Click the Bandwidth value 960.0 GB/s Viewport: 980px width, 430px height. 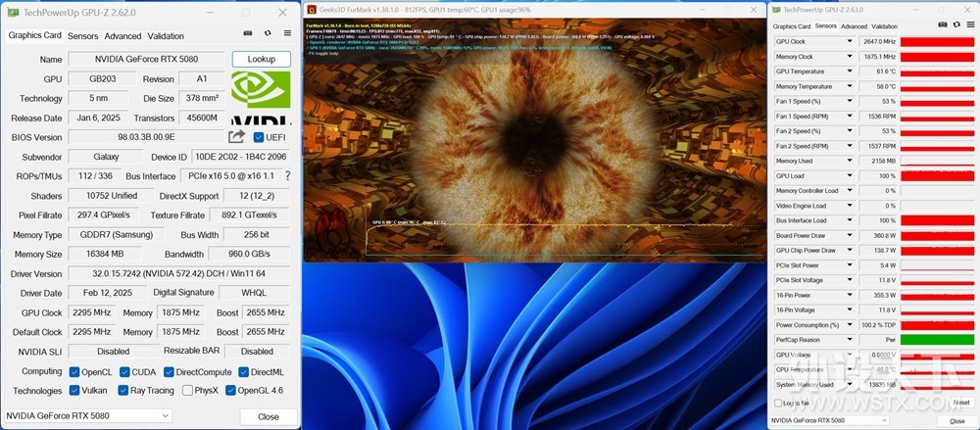(x=249, y=255)
